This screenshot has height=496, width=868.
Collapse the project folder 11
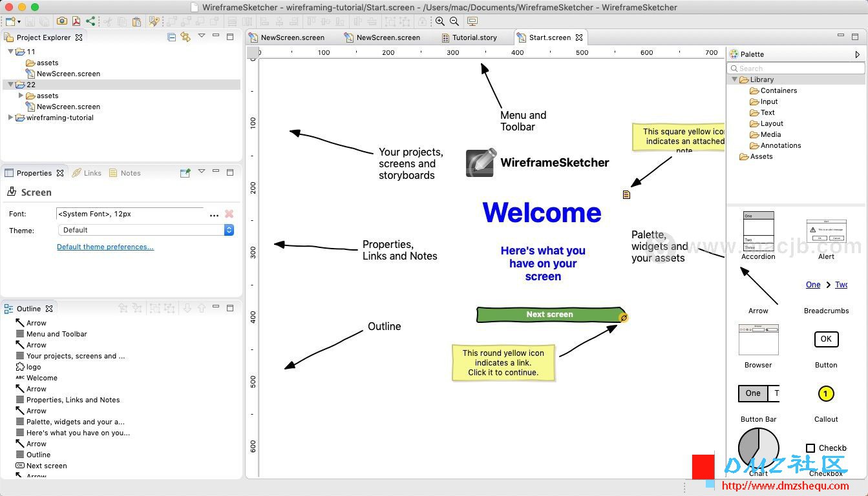(x=10, y=52)
